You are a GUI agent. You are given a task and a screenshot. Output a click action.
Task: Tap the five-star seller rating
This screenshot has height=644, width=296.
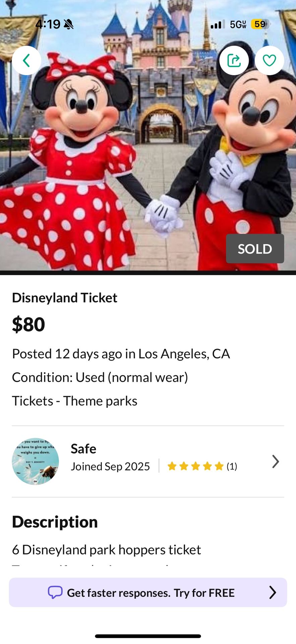pos(195,466)
